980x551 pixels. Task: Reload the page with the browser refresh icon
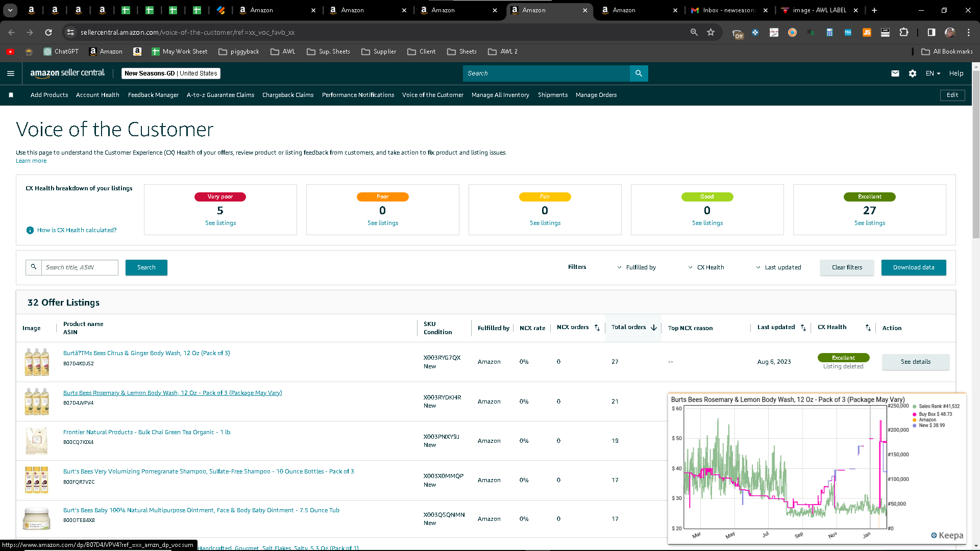click(48, 32)
